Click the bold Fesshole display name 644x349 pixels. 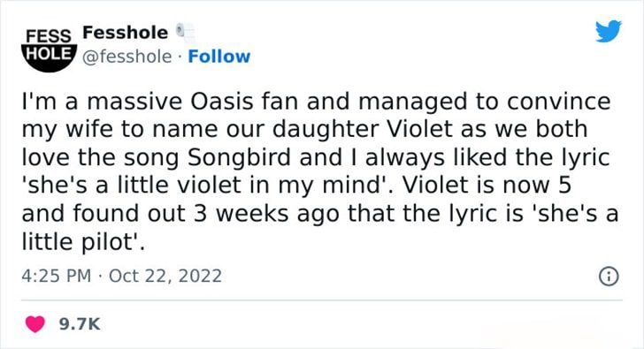pyautogui.click(x=126, y=33)
